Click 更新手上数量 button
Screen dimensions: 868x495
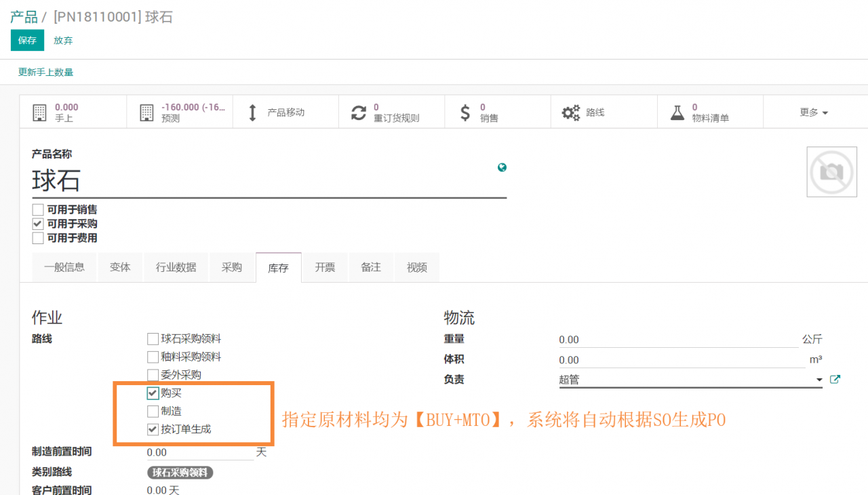(45, 72)
